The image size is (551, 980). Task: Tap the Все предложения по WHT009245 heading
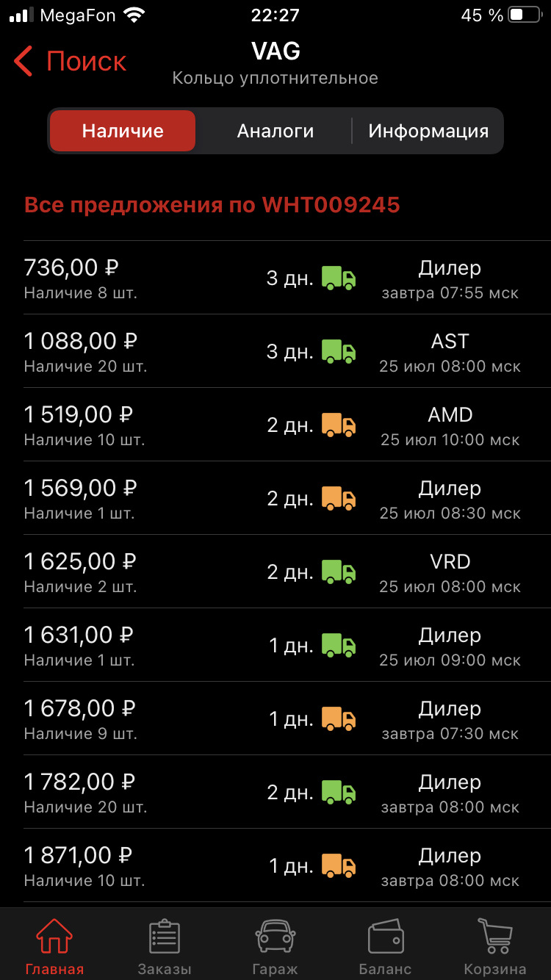click(x=212, y=205)
